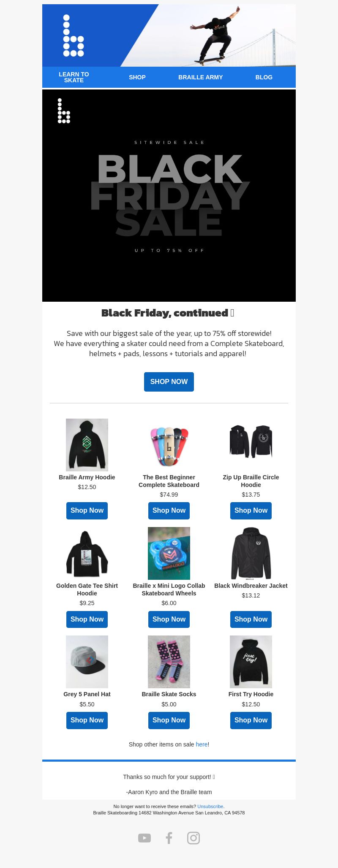Viewport: 338px width, 868px height.
Task: Open the YouTube icon in footer
Action: (x=144, y=838)
